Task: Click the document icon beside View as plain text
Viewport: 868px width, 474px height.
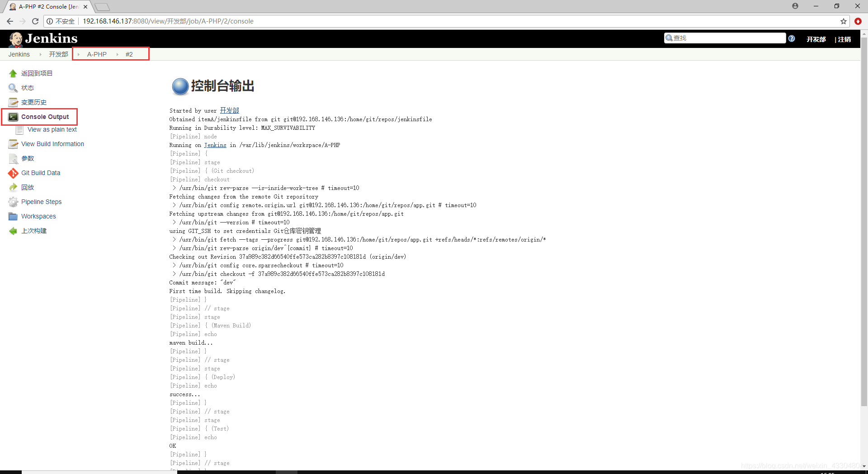Action: (19, 130)
